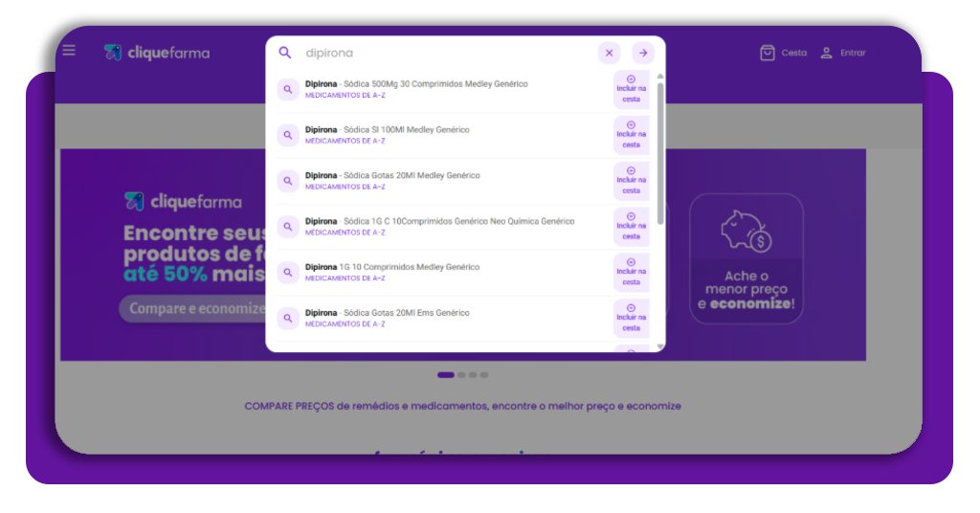Click the magnifier icon in search bar
This screenshot has width=980, height=513.
[285, 53]
